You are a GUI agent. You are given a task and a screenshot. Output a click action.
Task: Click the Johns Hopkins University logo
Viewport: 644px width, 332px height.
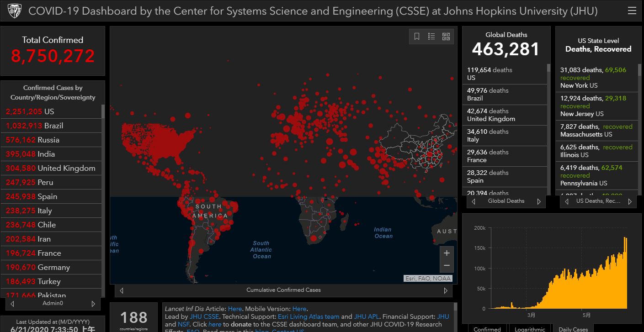click(15, 11)
